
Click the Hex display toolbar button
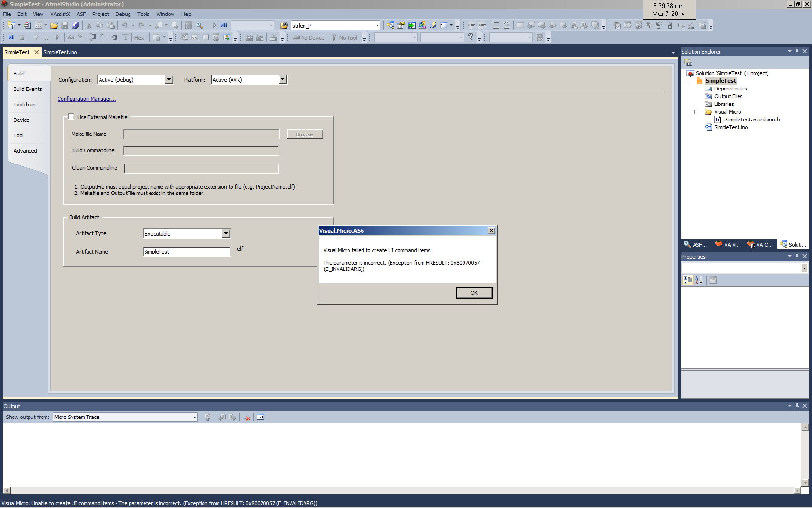click(x=139, y=38)
